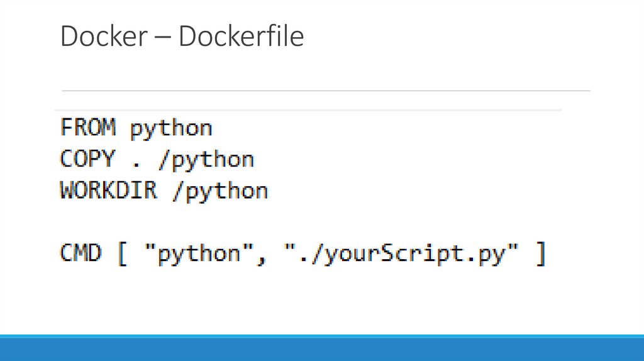Click the opening square bracket after CMD
The height and width of the screenshot is (361, 644).
[122, 255]
